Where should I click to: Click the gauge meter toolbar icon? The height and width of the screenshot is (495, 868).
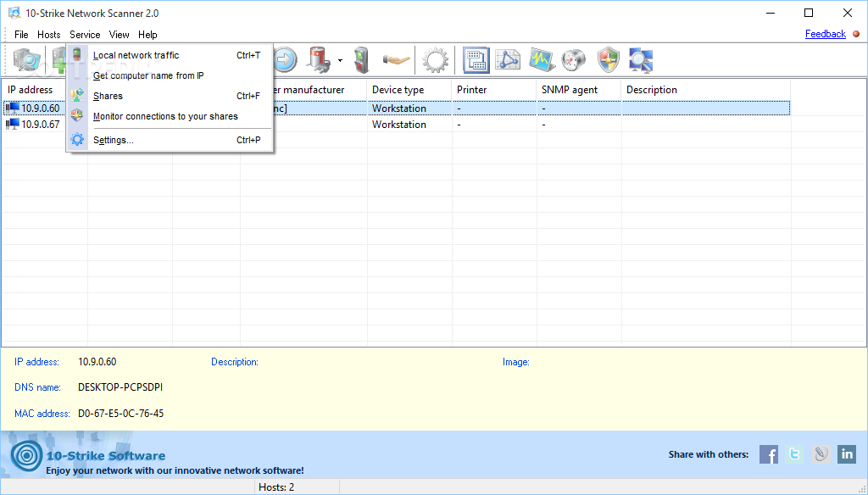click(574, 60)
